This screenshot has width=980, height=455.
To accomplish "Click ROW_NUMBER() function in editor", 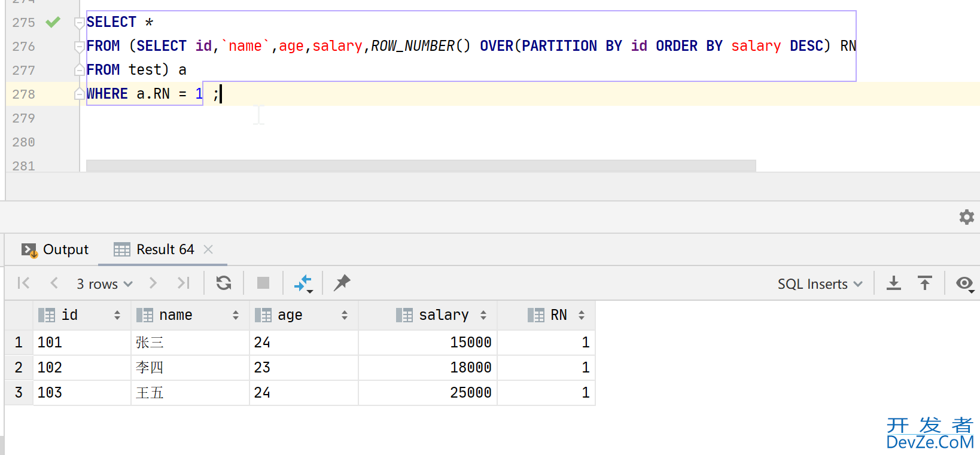I will [x=421, y=46].
